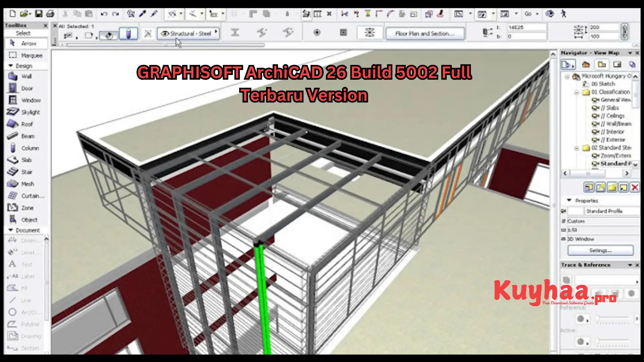644x362 pixels.
Task: Switch Navigator to Layout Book tab
Action: [618, 64]
